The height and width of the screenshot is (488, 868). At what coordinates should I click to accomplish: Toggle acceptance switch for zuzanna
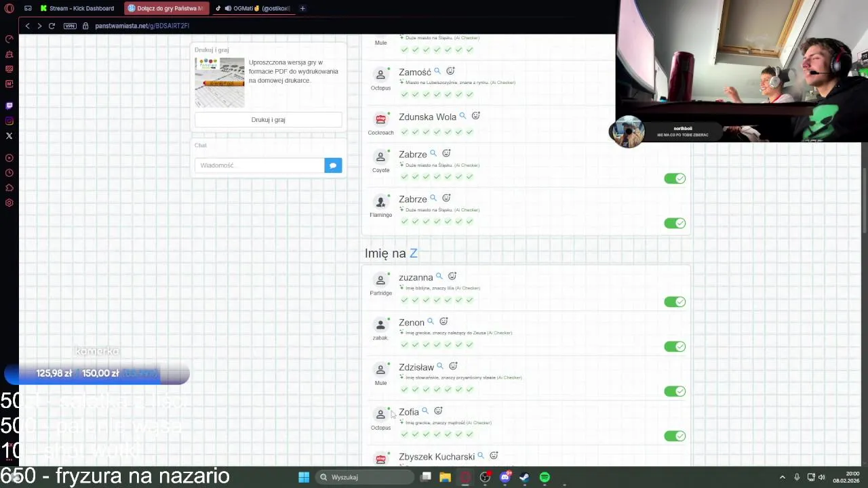(675, 302)
